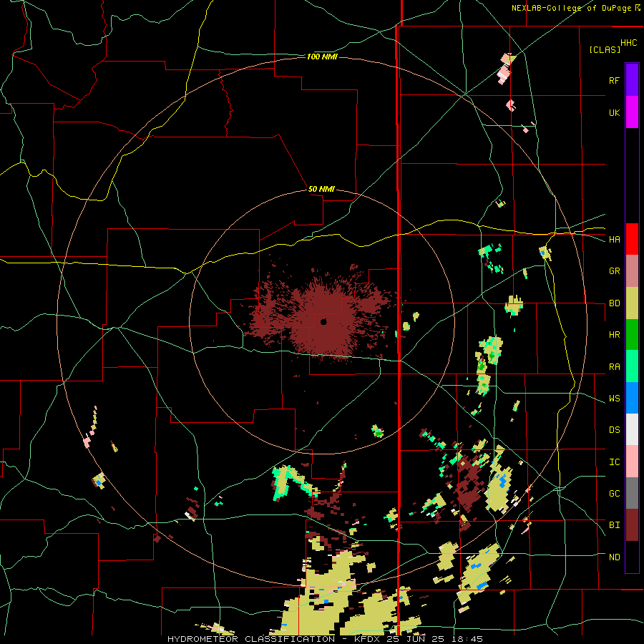Screen dimensions: 644x644
Task: Click the ND black legend swatch
Action: tap(632, 557)
